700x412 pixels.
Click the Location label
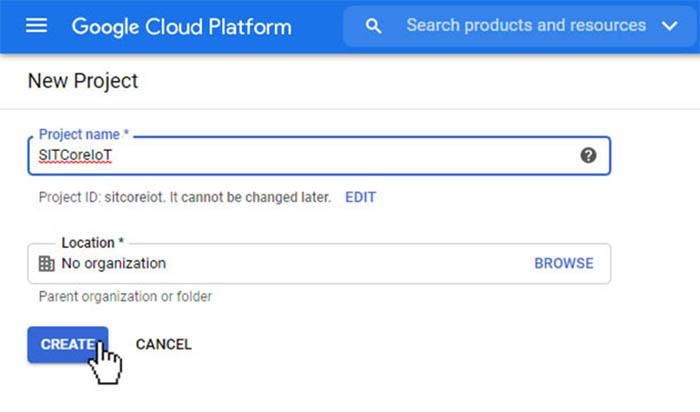click(x=92, y=243)
